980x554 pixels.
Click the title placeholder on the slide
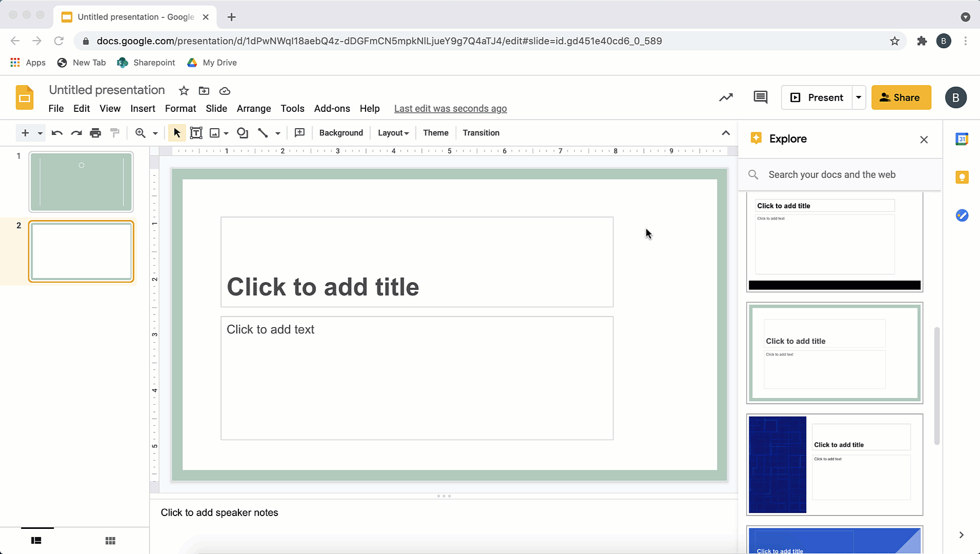coord(417,262)
